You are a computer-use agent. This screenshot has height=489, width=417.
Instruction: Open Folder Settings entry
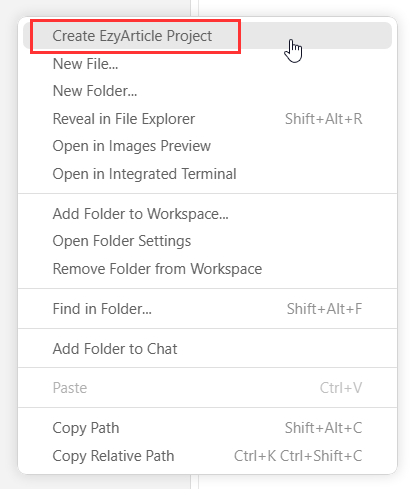pyautogui.click(x=207, y=241)
